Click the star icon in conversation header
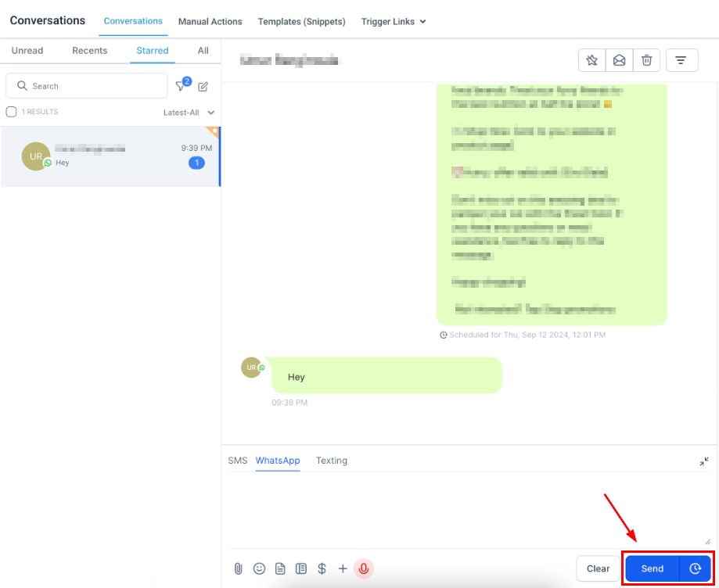 (592, 60)
